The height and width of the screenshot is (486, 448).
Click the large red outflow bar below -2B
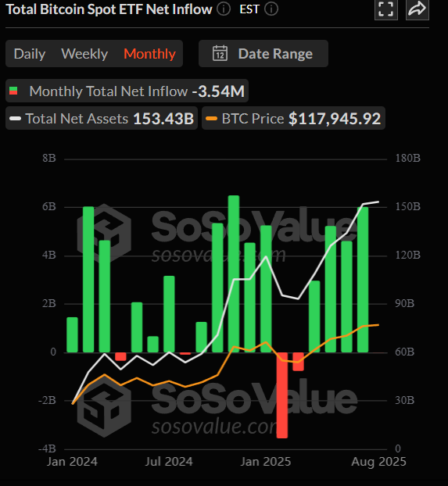282,395
